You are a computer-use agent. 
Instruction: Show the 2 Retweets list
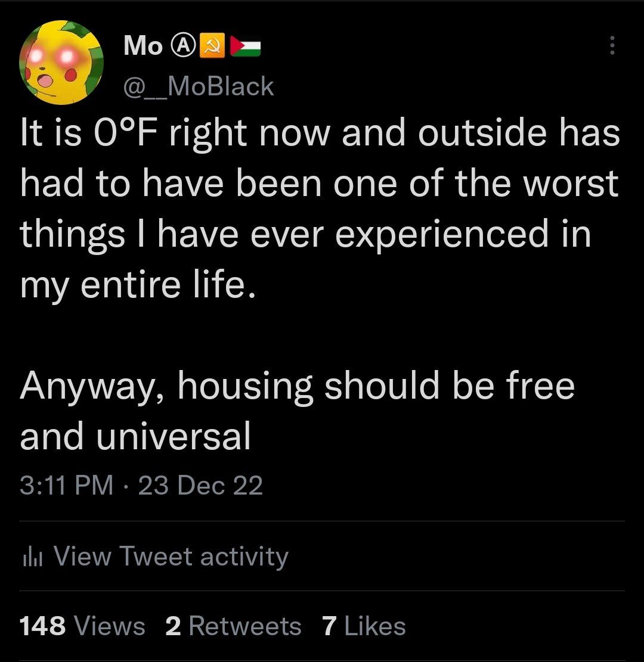233,626
